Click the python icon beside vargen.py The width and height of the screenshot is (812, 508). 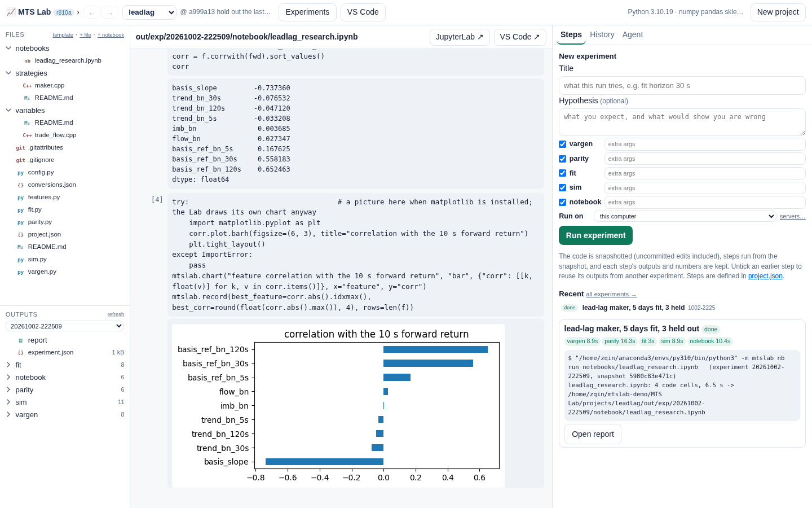(x=20, y=272)
